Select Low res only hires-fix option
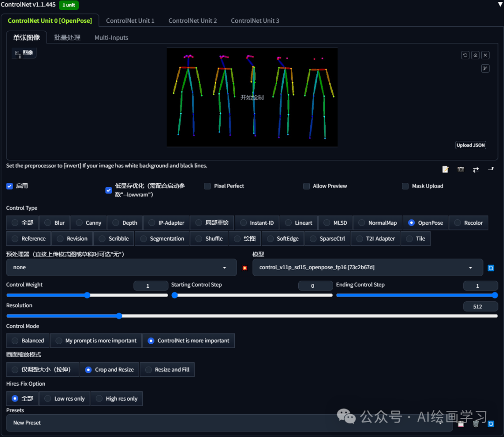 pos(64,398)
